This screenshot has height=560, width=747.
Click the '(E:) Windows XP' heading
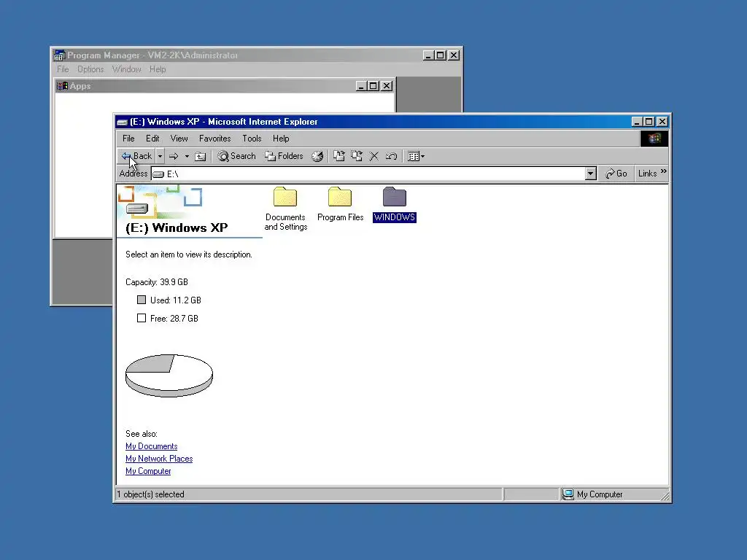click(x=177, y=227)
